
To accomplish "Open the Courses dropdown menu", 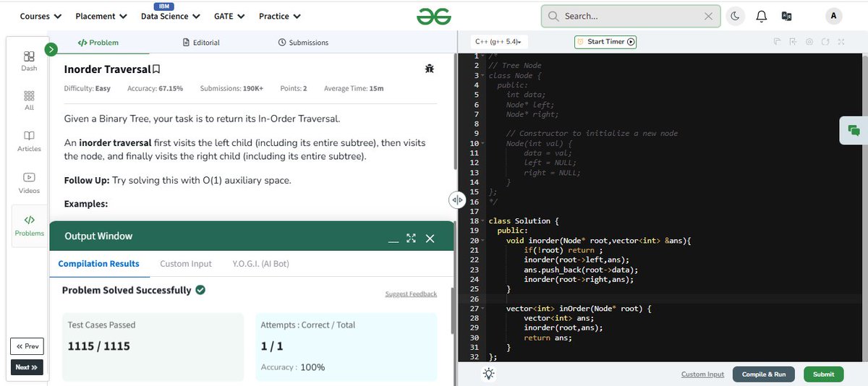I will tap(41, 16).
